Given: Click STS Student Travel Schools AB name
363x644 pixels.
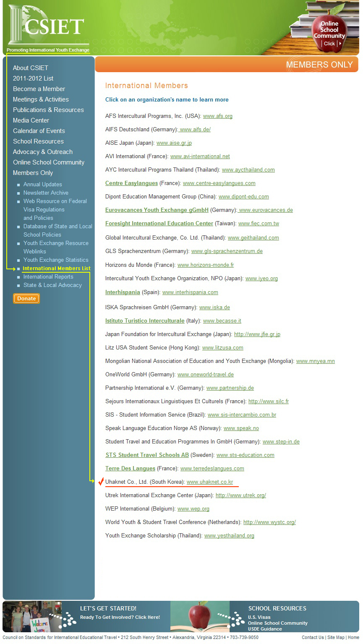Looking at the screenshot, I should (x=147, y=455).
